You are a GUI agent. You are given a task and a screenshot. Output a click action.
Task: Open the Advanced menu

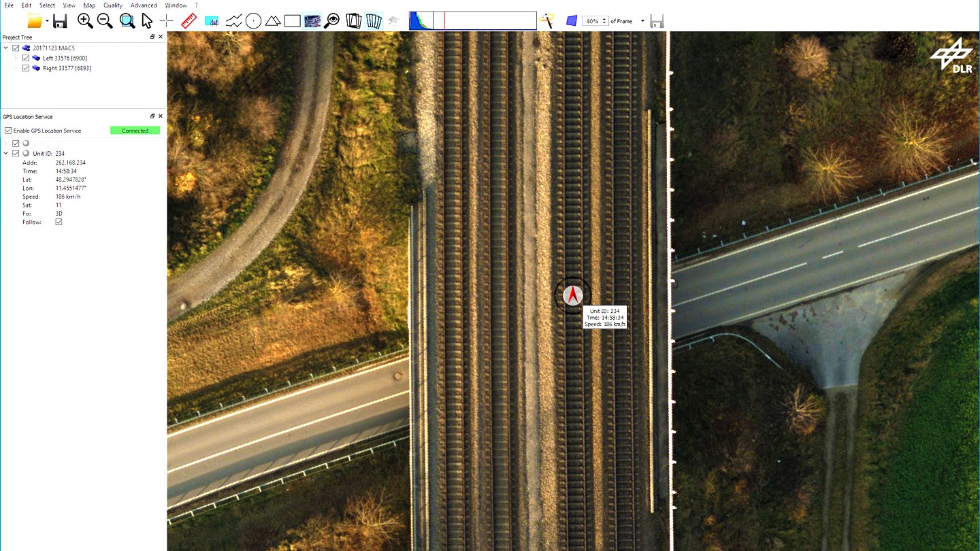144,5
